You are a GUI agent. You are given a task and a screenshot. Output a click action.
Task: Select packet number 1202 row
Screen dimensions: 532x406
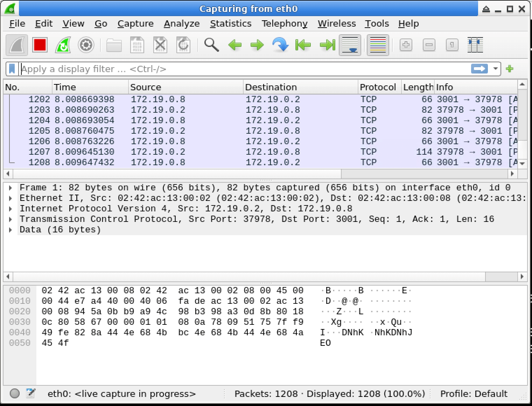point(260,99)
